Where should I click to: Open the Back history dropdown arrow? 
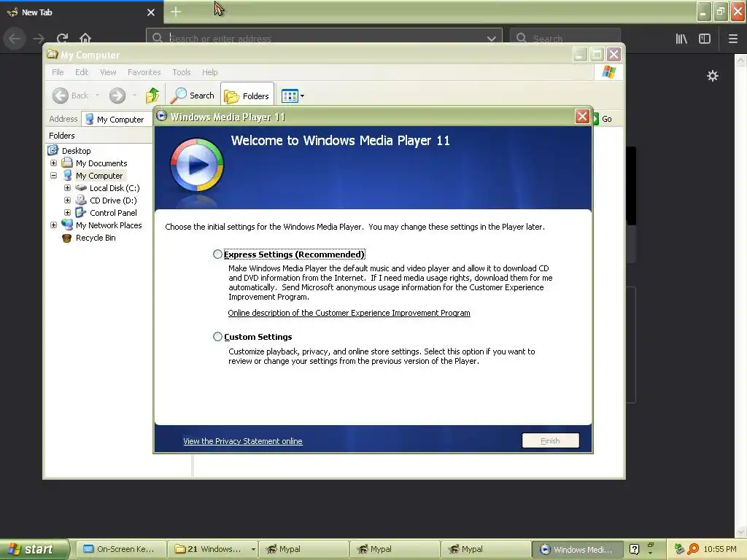[x=97, y=96]
